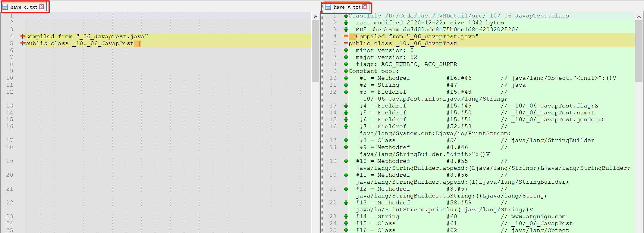Click the scroll-up arrow of the have_v.txt pane

pos(639,17)
